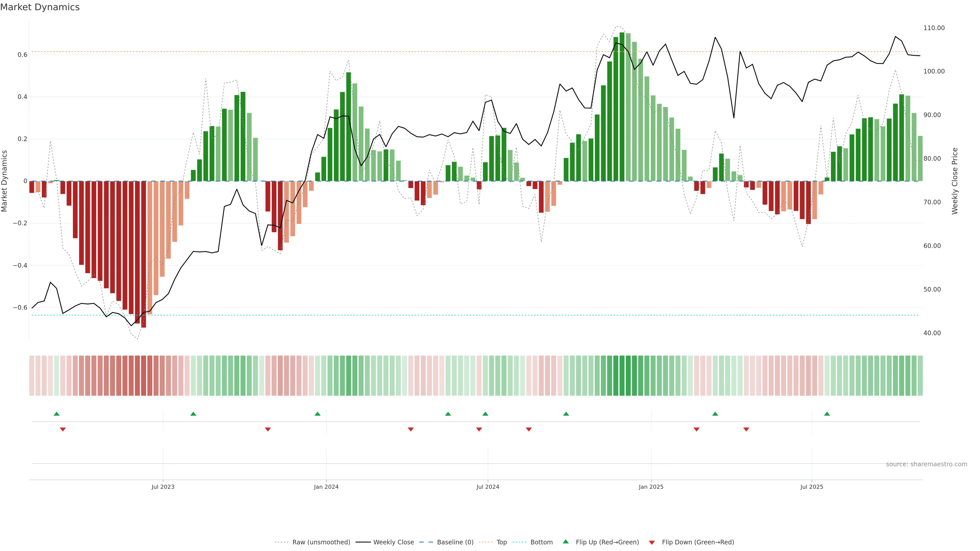
Task: Click the Jul 2023 x-axis label
Action: [x=163, y=487]
